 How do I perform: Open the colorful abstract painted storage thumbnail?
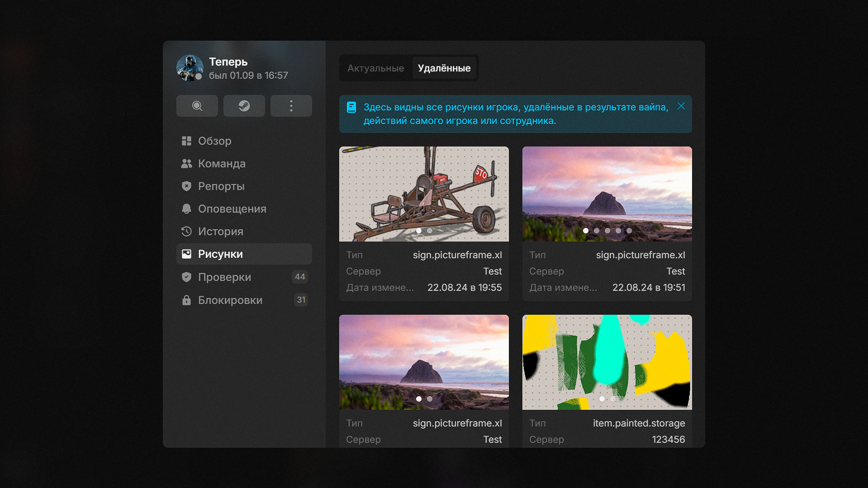coord(607,362)
